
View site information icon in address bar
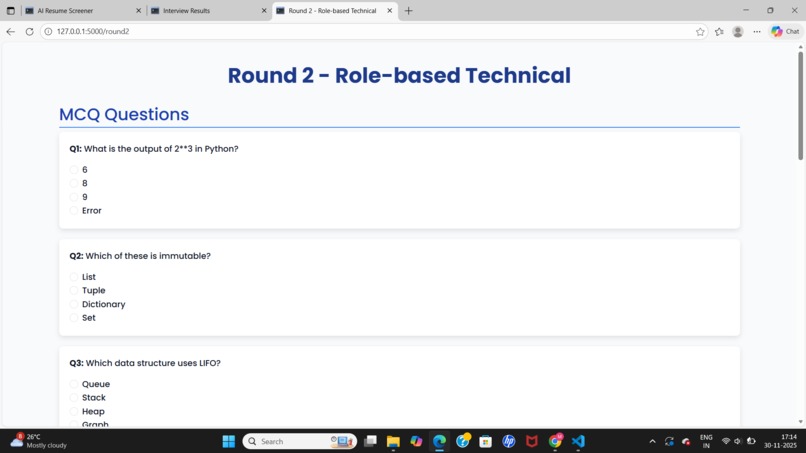(48, 31)
